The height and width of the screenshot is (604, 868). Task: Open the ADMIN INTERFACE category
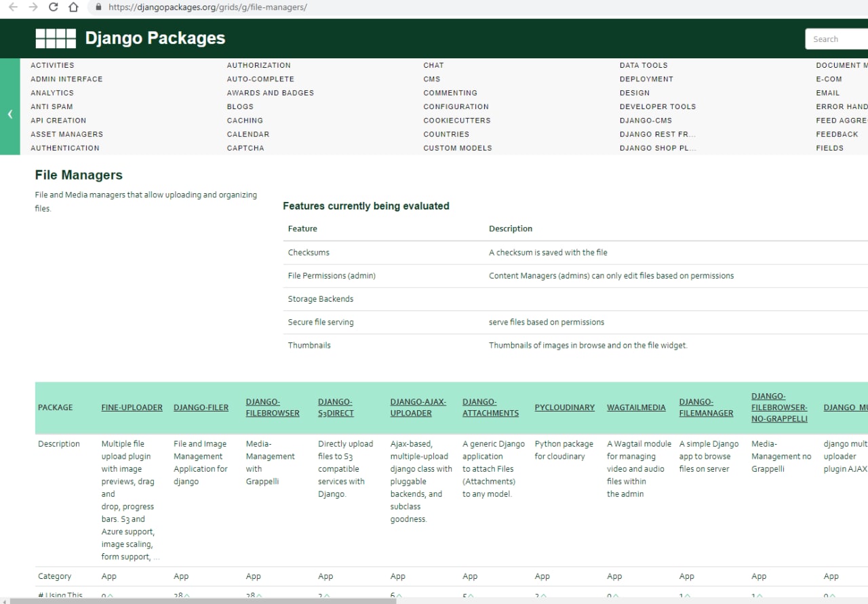tap(66, 79)
